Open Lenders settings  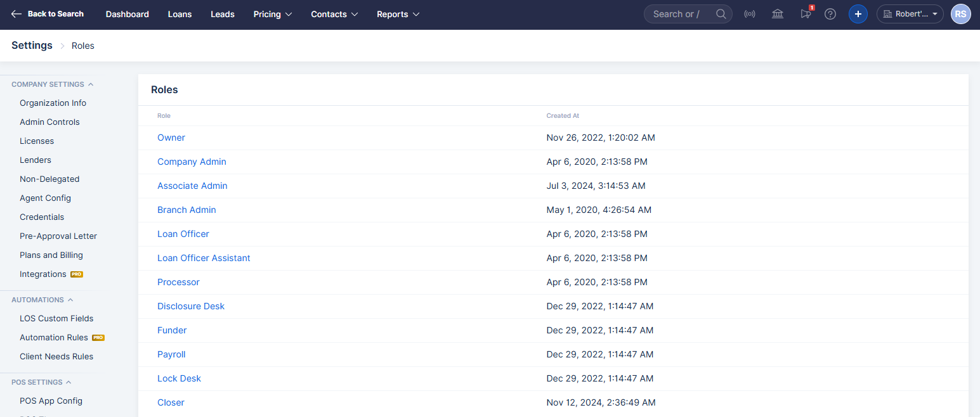(36, 160)
